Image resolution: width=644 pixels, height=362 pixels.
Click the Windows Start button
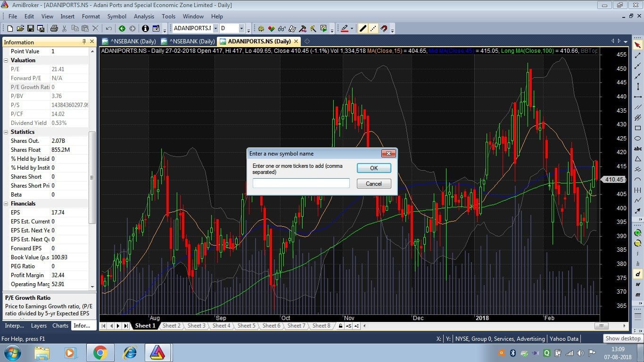tap(12, 353)
